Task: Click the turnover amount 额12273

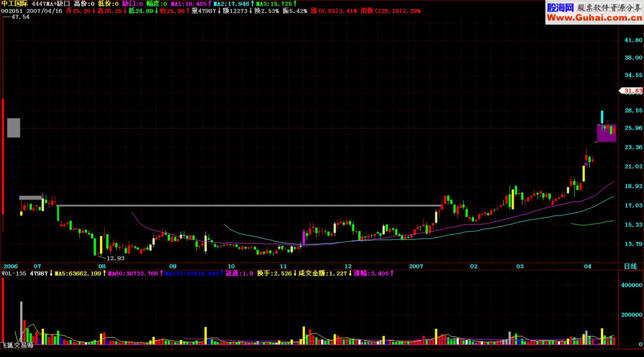Action: point(235,11)
